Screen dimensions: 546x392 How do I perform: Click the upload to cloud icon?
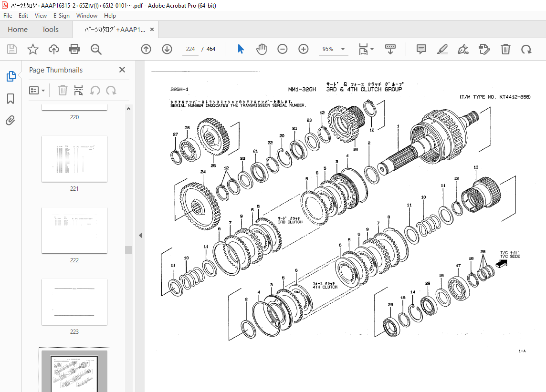tap(53, 49)
